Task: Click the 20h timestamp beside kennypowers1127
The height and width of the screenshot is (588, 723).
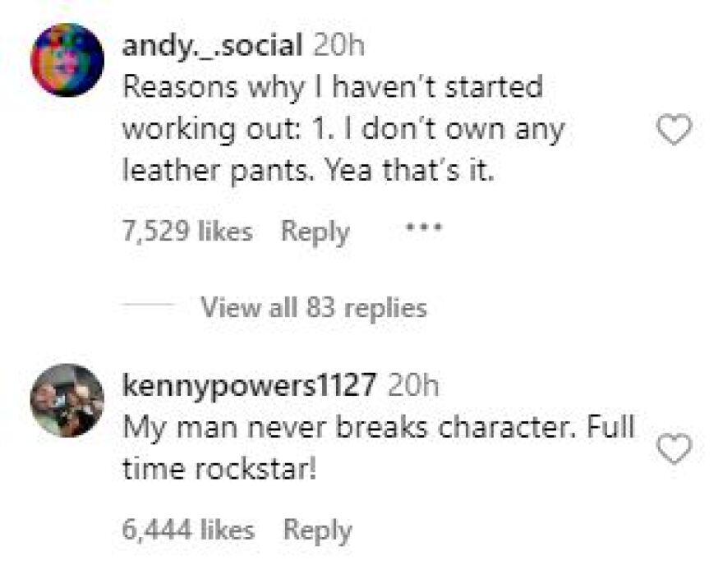Action: pos(412,385)
